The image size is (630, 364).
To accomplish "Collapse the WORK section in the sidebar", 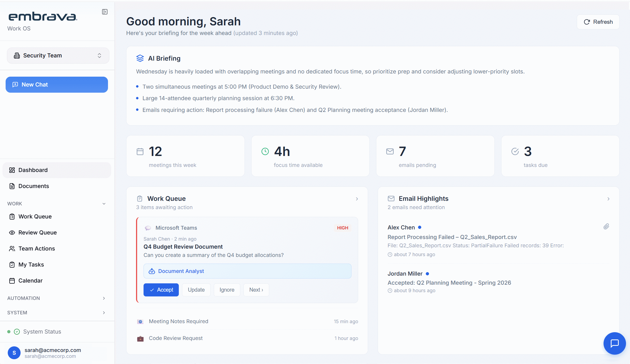I will tap(104, 203).
